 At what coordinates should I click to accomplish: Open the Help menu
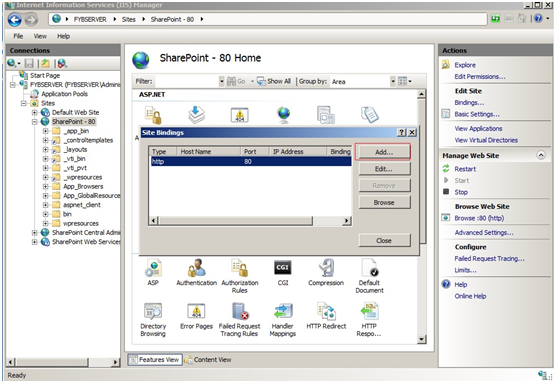64,36
